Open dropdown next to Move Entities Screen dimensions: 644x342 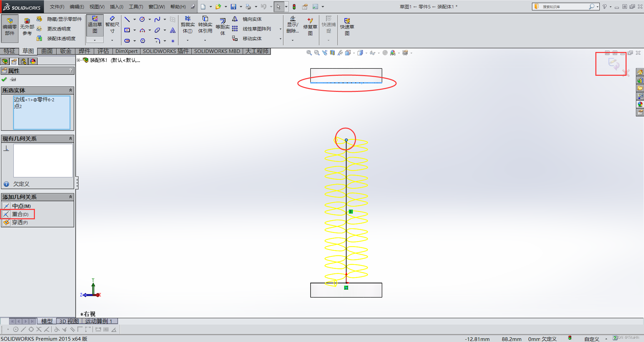pyautogui.click(x=280, y=39)
